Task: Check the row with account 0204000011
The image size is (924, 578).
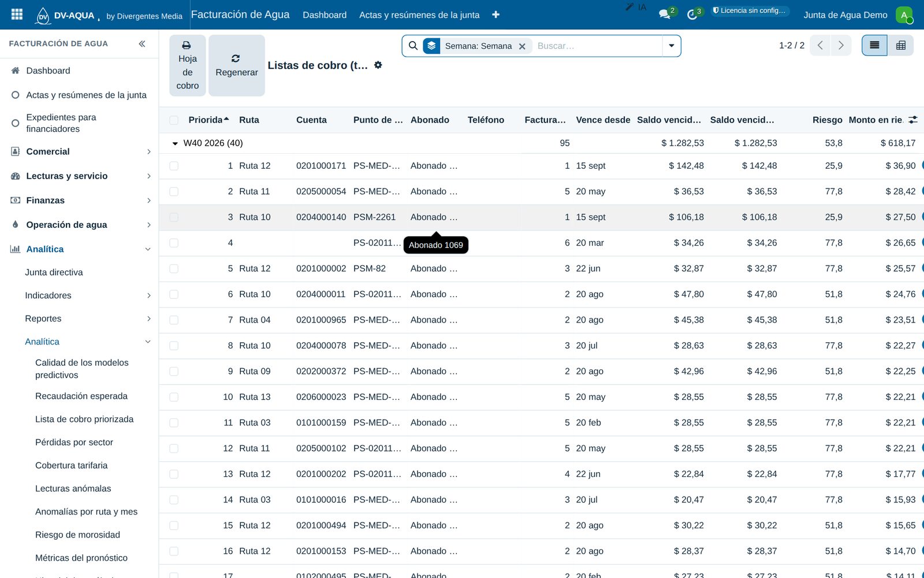Action: [x=174, y=294]
